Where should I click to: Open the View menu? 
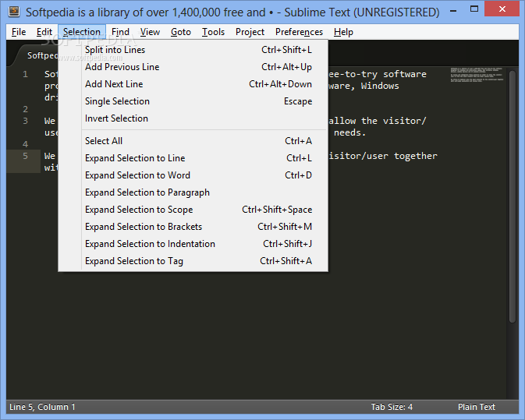(x=150, y=32)
